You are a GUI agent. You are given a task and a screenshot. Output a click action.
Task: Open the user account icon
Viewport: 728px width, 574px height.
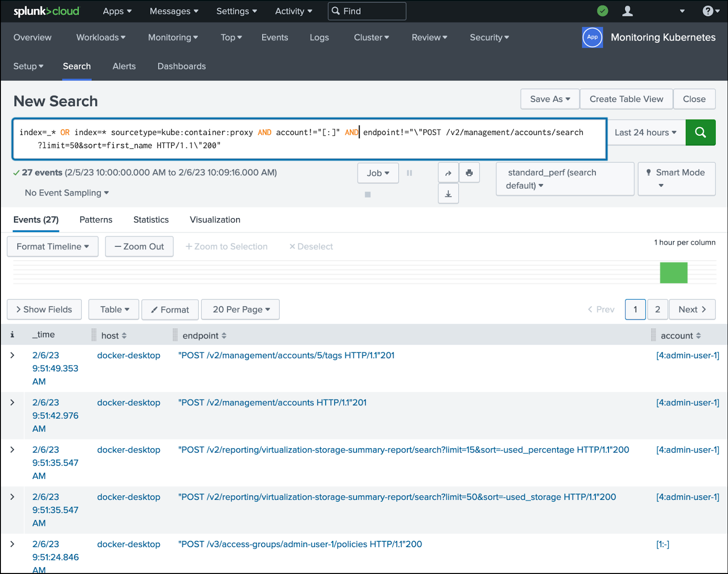[627, 11]
